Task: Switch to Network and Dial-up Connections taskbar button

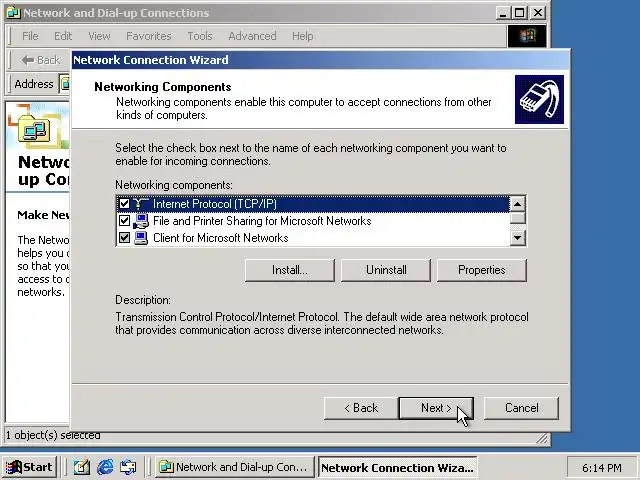Action: (x=234, y=467)
